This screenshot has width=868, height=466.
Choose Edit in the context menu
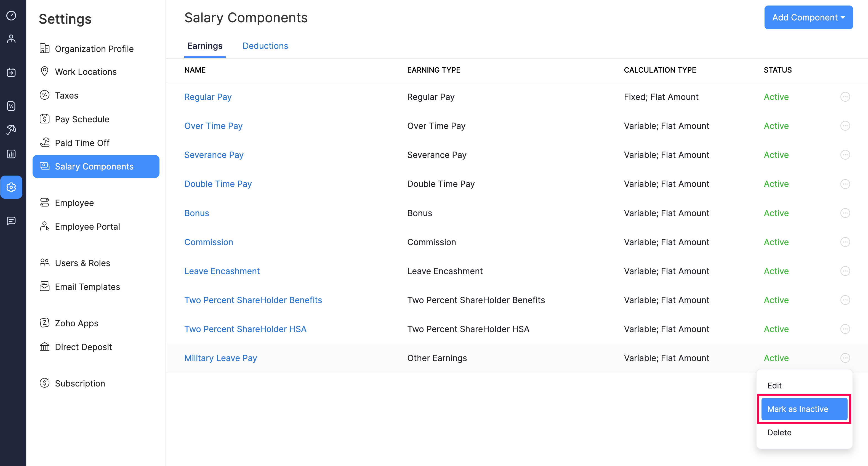click(774, 385)
